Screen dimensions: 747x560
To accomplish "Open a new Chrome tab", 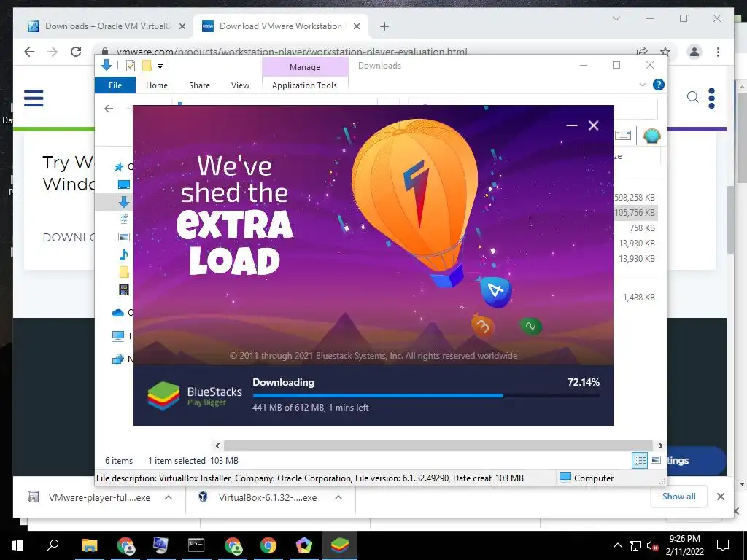I will pos(384,26).
